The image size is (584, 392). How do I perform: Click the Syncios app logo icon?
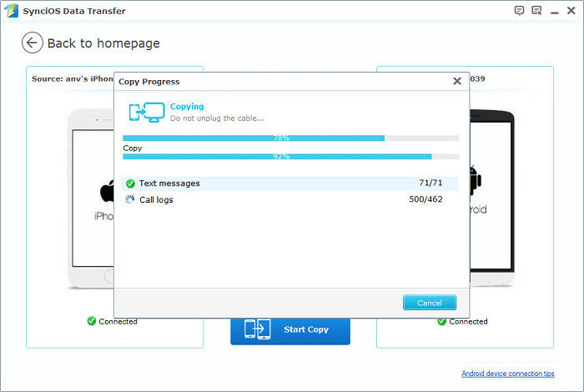(x=9, y=10)
